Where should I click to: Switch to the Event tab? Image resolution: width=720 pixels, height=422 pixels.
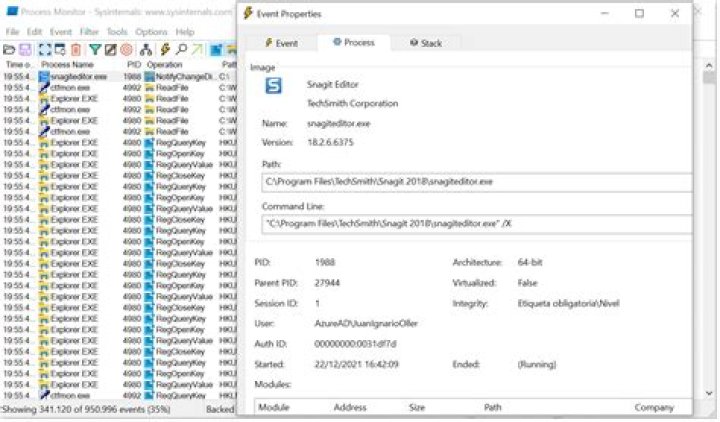pyautogui.click(x=281, y=43)
